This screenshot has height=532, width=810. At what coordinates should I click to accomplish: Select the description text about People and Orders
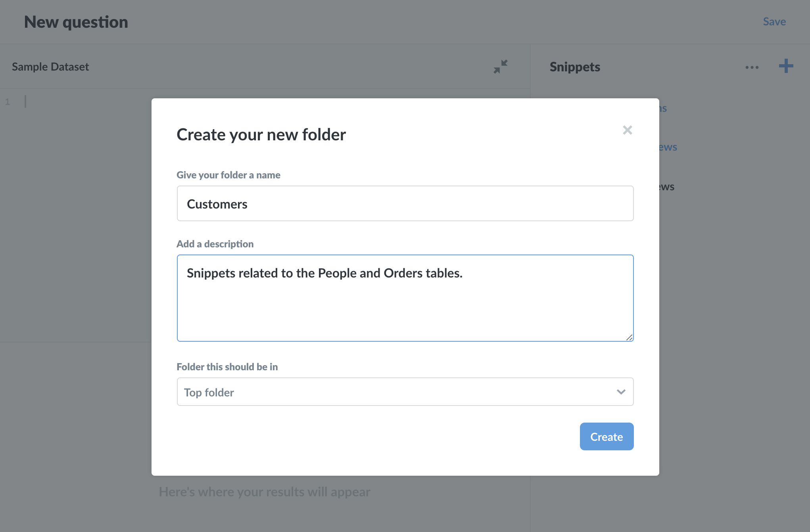pyautogui.click(x=325, y=273)
